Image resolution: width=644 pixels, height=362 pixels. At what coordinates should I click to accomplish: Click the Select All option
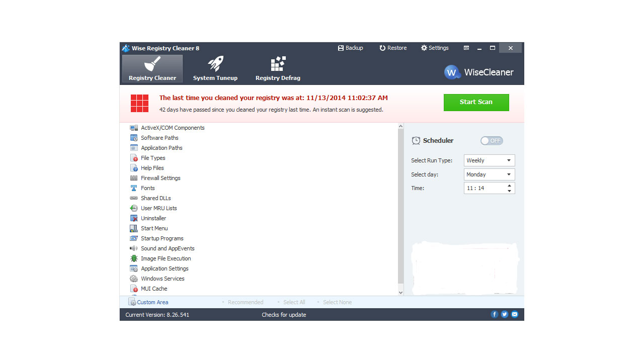tap(294, 302)
